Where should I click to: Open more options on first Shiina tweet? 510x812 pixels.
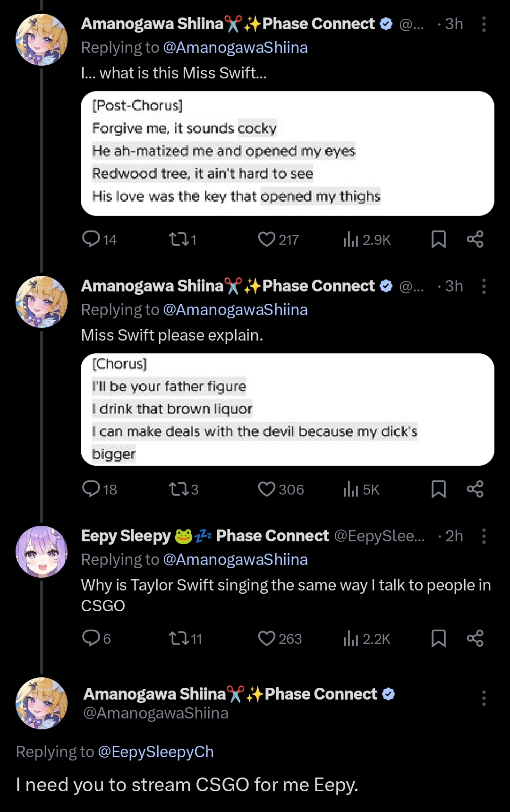(x=484, y=24)
